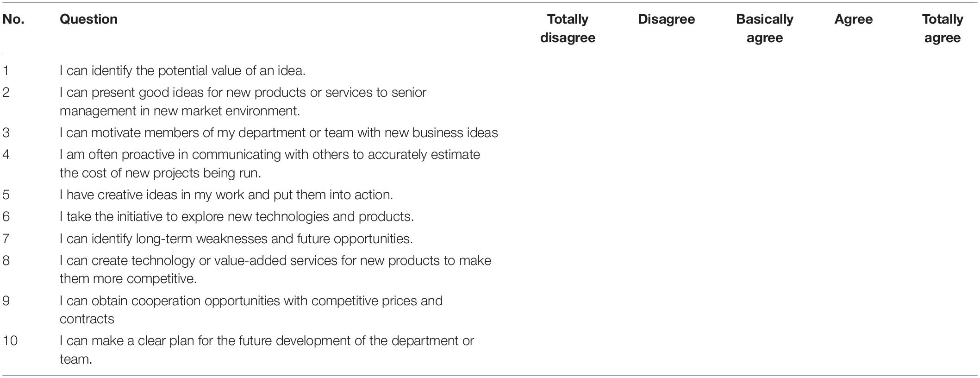Click the 'Agree' column header

tap(853, 19)
